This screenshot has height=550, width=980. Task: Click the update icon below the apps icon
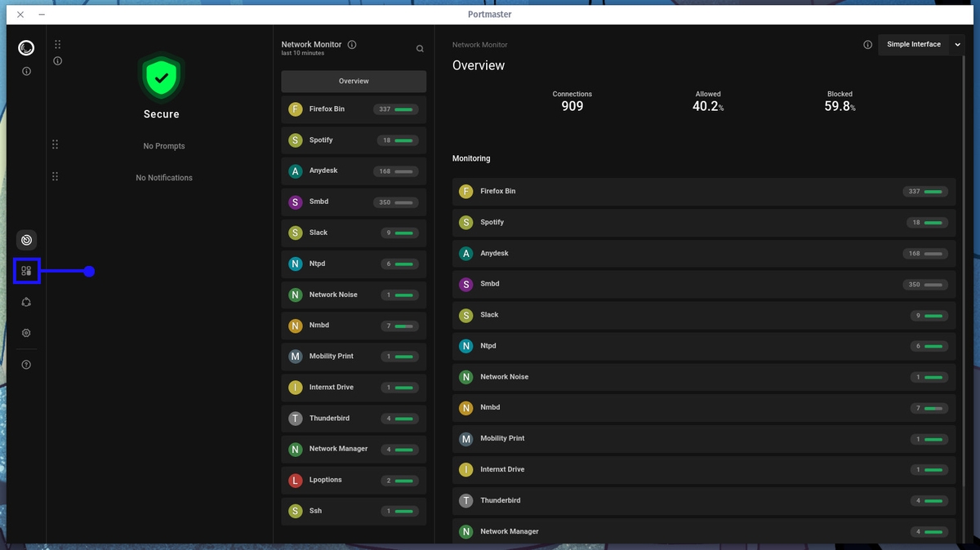point(26,302)
